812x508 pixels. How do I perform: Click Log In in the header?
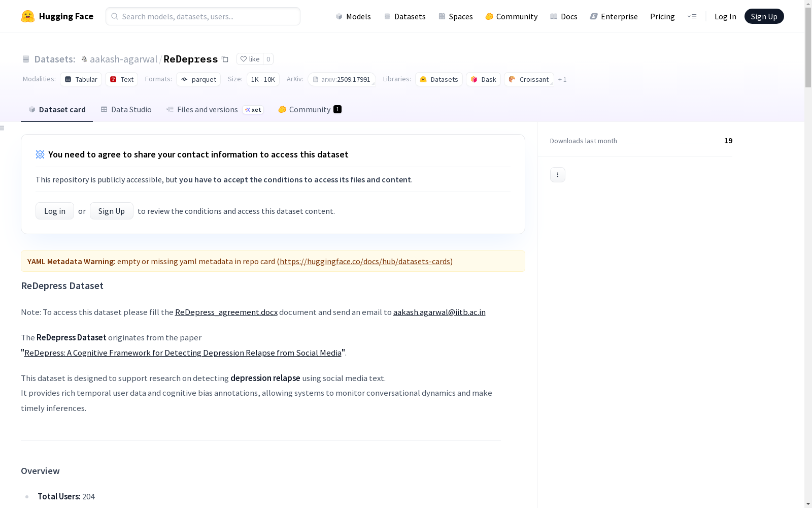(725, 16)
